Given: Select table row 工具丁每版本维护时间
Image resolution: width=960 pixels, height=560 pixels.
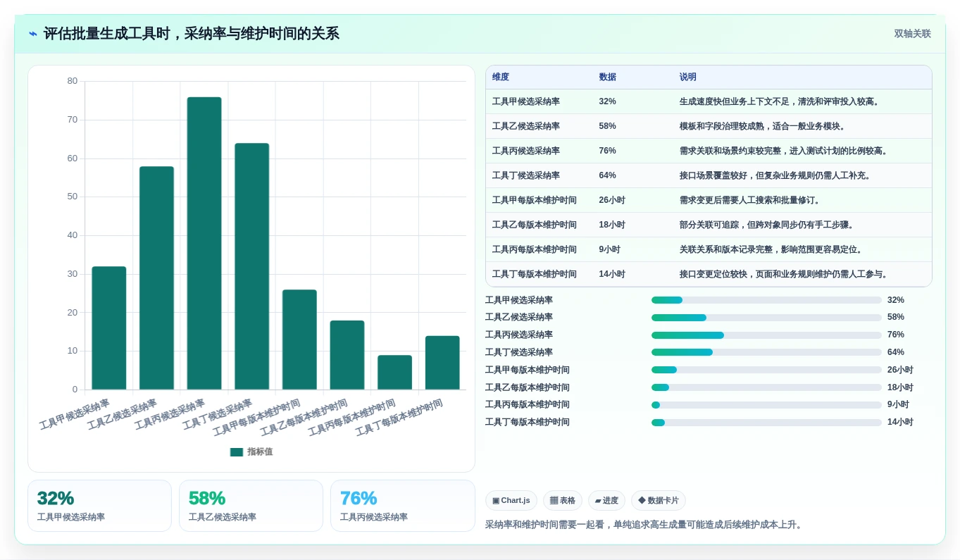Looking at the screenshot, I should point(709,274).
